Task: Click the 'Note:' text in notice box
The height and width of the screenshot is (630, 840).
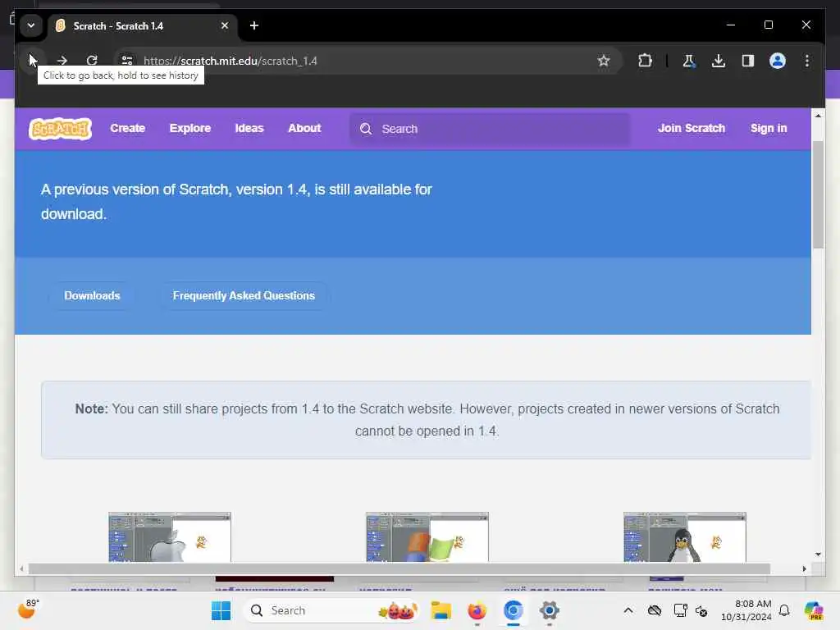Action: [x=92, y=409]
